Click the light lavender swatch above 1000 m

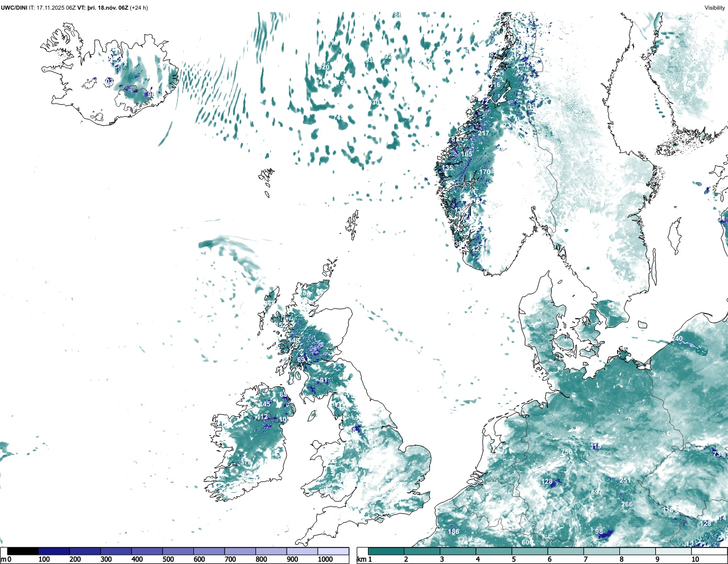pyautogui.click(x=333, y=551)
